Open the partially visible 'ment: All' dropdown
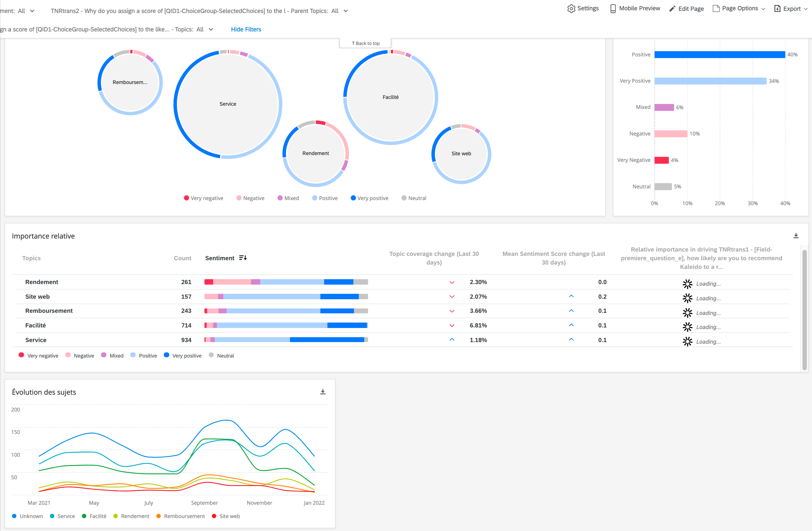This screenshot has height=531, width=812. click(x=18, y=11)
